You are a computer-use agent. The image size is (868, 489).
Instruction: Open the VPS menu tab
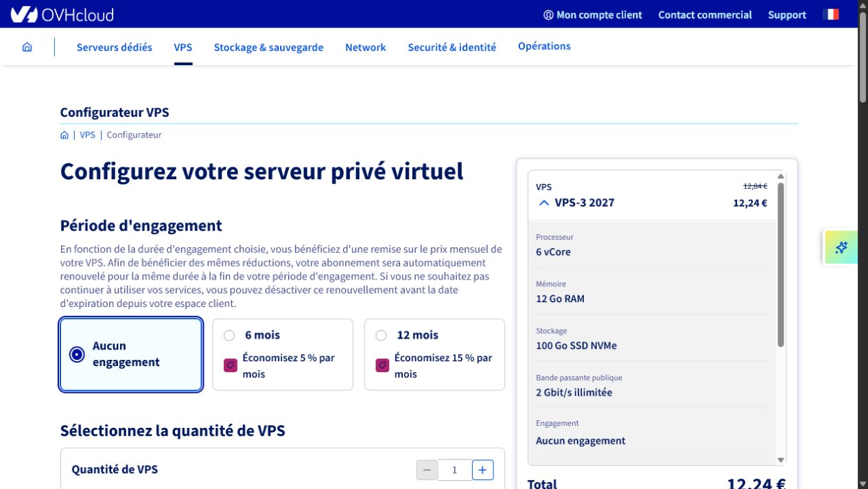pos(183,47)
